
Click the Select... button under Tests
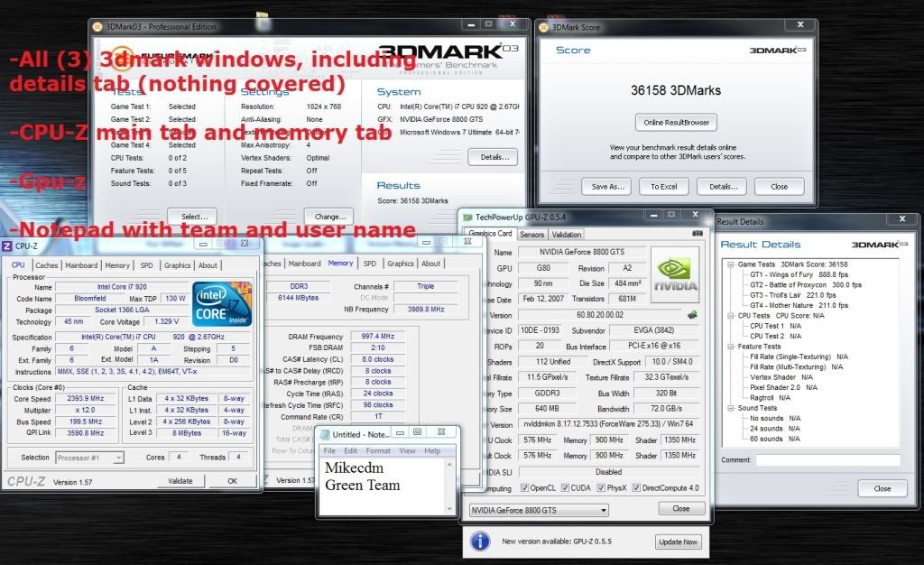point(193,217)
